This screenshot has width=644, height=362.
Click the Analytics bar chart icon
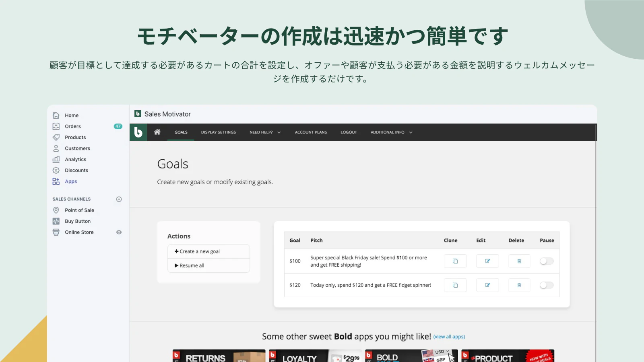(x=56, y=159)
